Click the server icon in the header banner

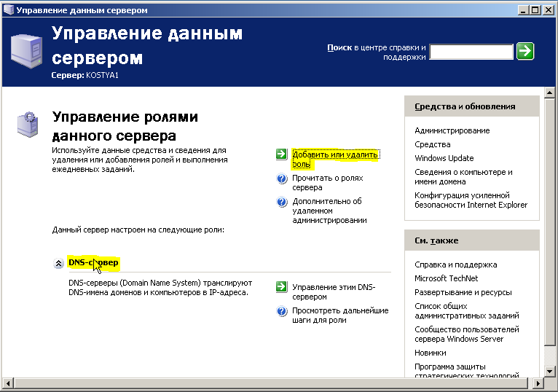click(26, 51)
